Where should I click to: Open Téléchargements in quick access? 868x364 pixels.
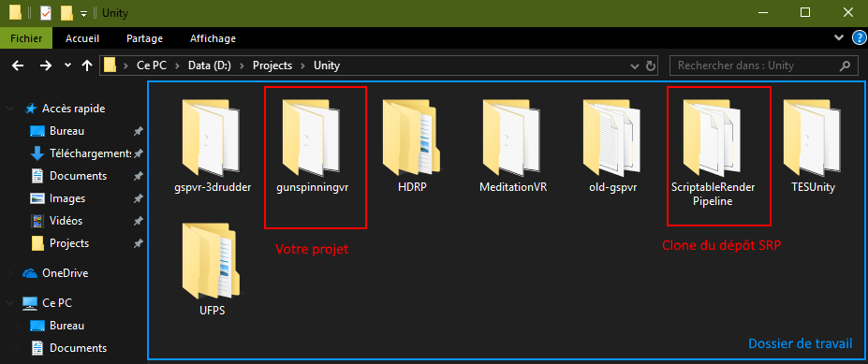90,153
